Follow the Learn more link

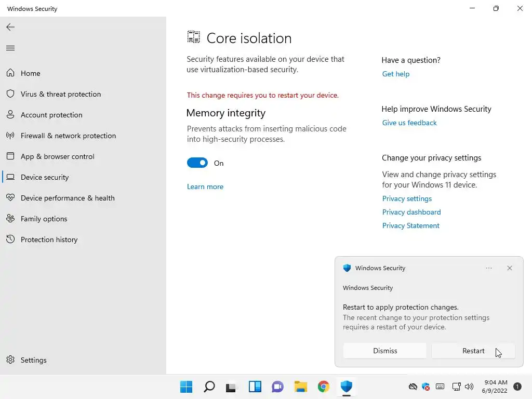tap(205, 187)
